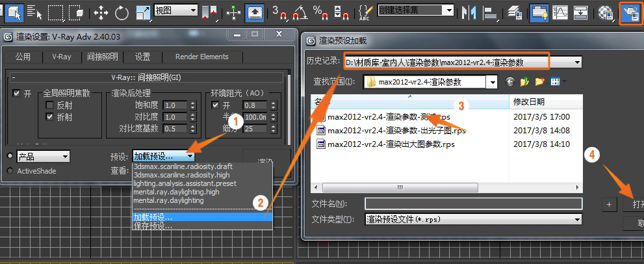Open the Schematic View icon
The image size is (644, 264).
(580, 13)
